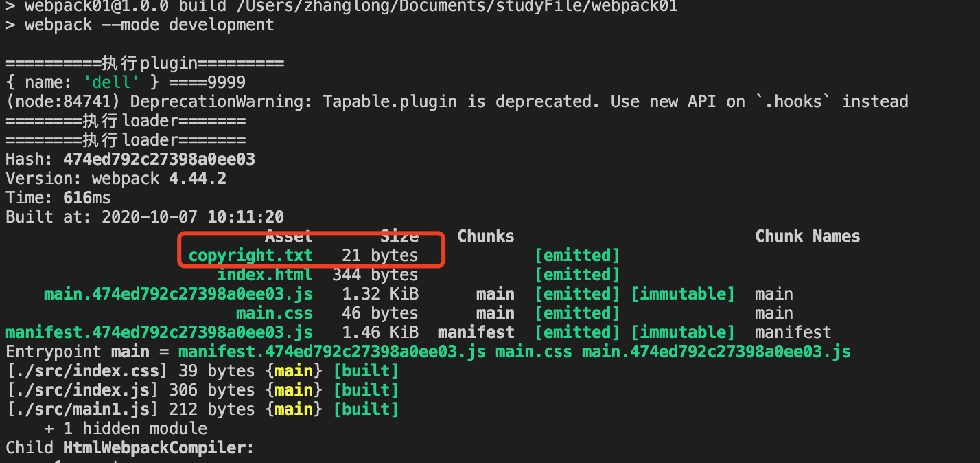Click the index.html asset name
Image resolution: width=980 pixels, height=463 pixels.
click(265, 275)
